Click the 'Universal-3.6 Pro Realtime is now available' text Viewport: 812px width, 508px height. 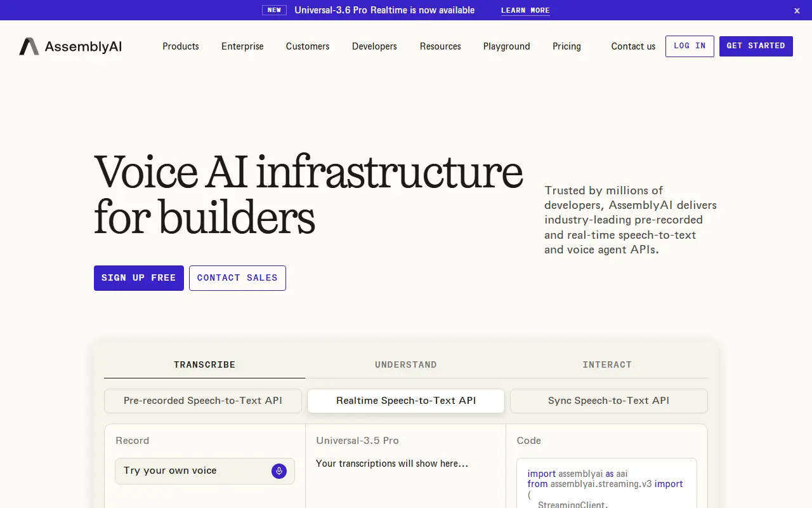[384, 10]
